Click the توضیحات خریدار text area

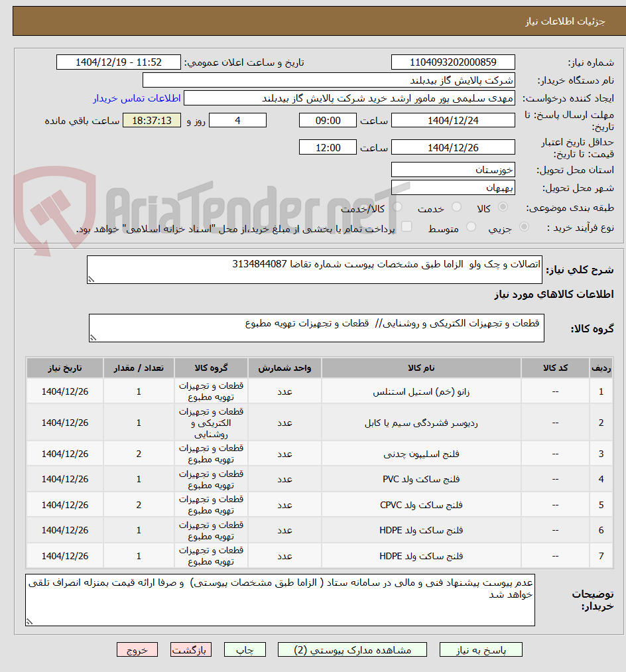280,600
